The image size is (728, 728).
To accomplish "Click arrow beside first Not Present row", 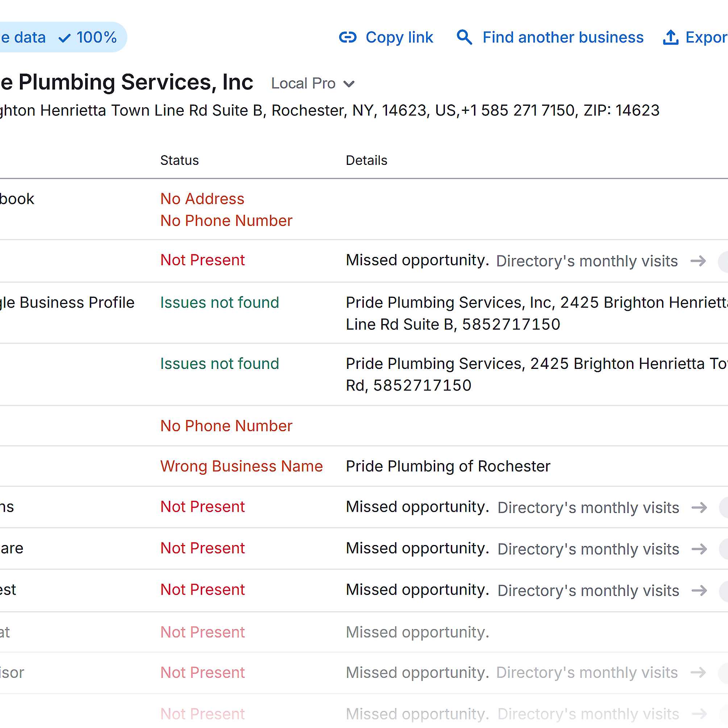I will coord(698,261).
